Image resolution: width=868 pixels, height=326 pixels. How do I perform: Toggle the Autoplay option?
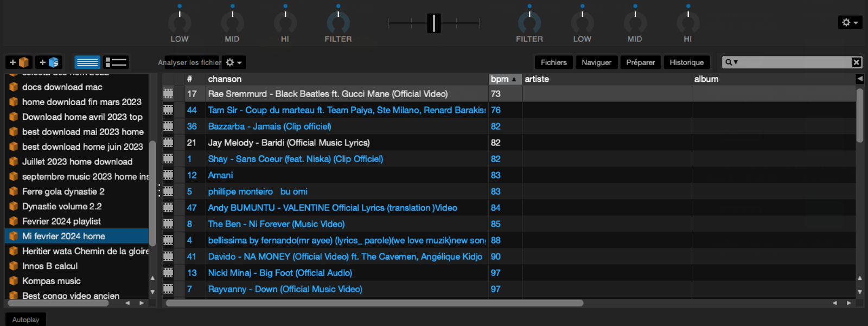[x=25, y=319]
